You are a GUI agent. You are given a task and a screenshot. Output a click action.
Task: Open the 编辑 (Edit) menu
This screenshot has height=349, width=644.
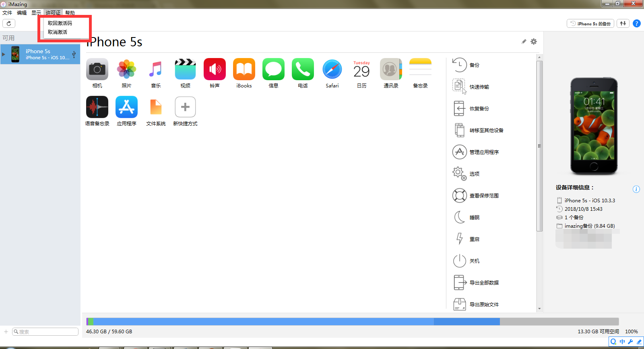[22, 13]
